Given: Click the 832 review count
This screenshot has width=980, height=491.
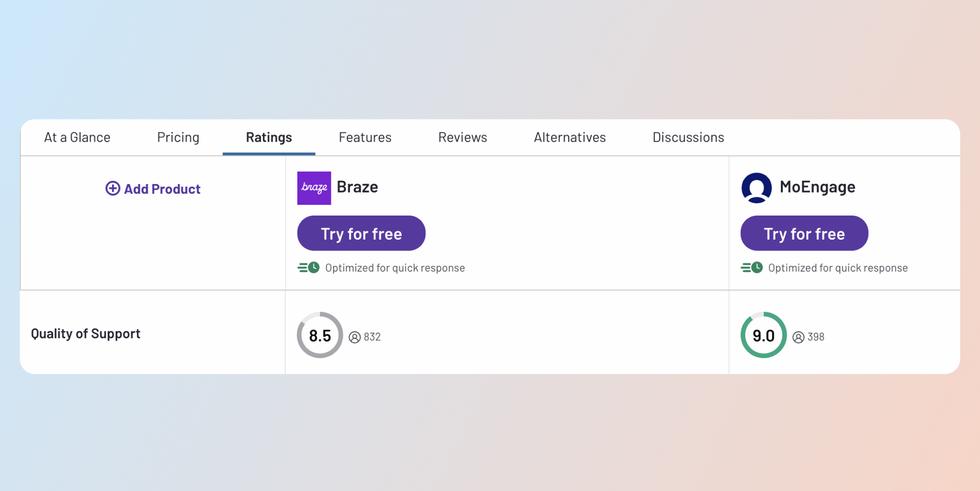Looking at the screenshot, I should point(372,337).
